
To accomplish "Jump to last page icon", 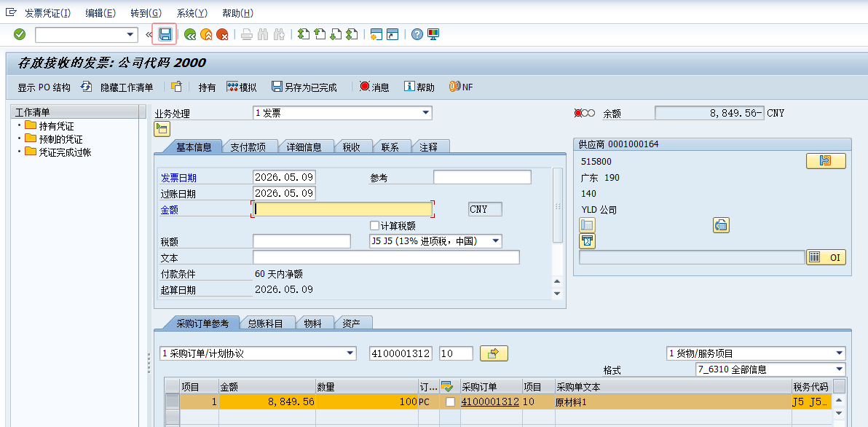I will [352, 34].
